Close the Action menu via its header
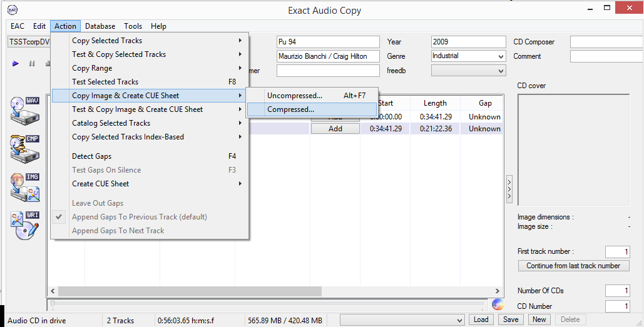 pos(65,26)
